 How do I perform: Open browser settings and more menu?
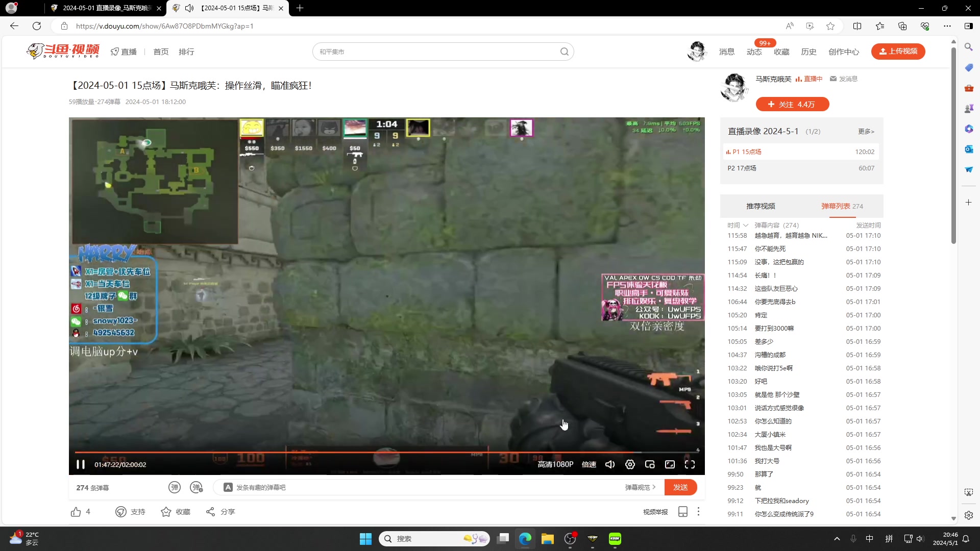947,26
